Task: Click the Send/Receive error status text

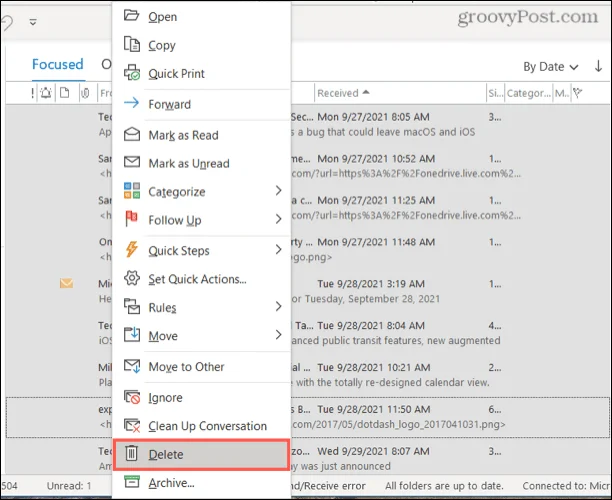Action: [x=329, y=486]
